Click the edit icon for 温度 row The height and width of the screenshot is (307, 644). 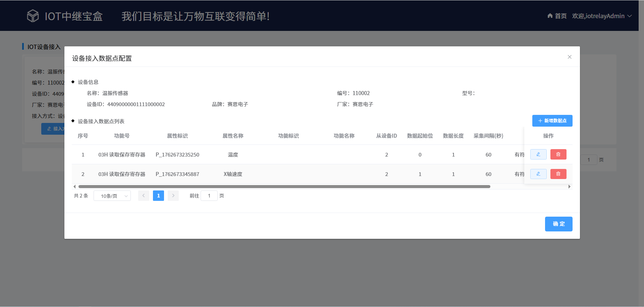[x=538, y=155]
